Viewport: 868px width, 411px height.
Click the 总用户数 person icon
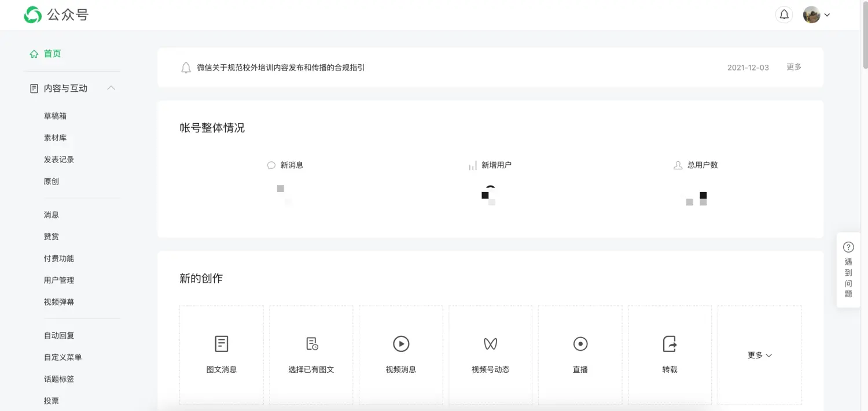(677, 165)
